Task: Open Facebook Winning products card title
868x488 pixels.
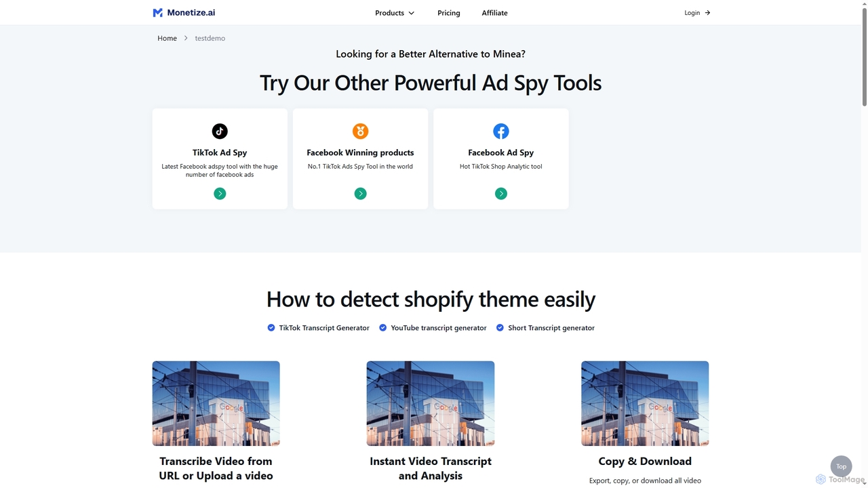Action: click(360, 152)
